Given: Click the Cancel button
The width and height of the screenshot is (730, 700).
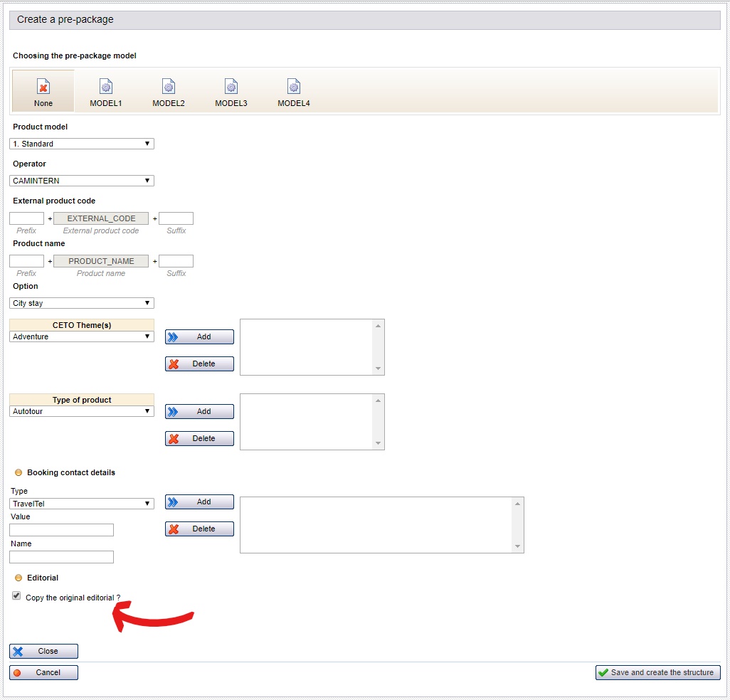Looking at the screenshot, I should click(43, 673).
